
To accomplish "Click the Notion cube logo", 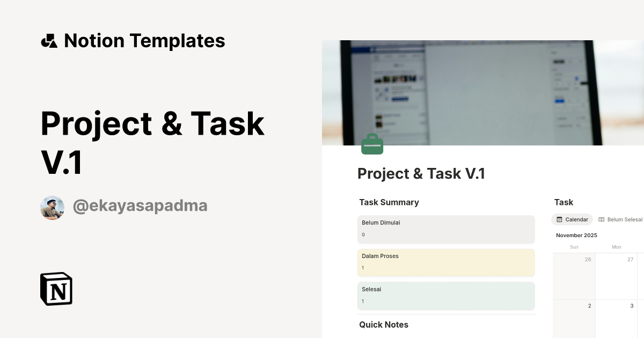I will click(x=56, y=289).
